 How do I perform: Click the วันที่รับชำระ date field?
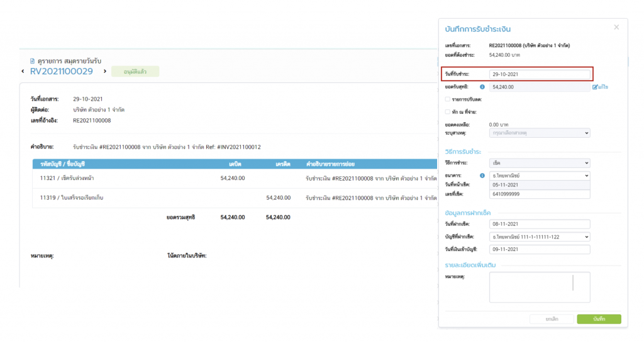click(540, 74)
